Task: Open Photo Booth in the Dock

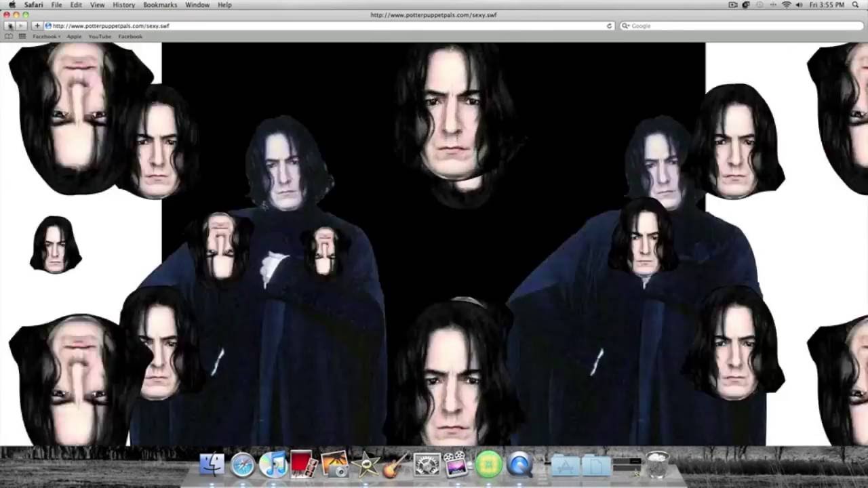Action: point(303,464)
